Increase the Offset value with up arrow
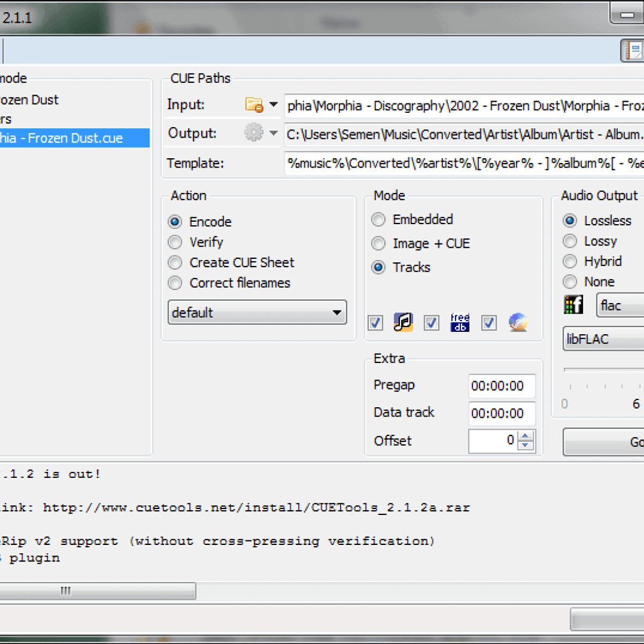This screenshot has height=644, width=644. tap(527, 436)
